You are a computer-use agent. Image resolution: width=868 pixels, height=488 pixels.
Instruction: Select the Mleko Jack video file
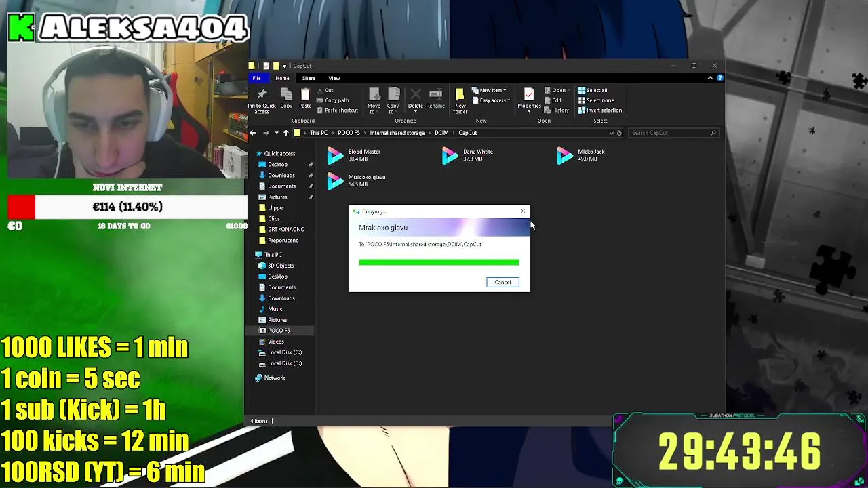(x=580, y=155)
